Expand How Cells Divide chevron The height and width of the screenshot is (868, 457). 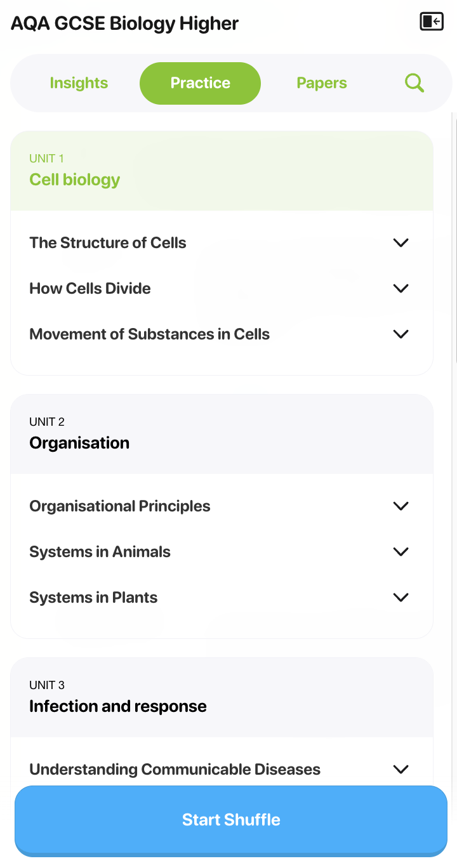401,288
